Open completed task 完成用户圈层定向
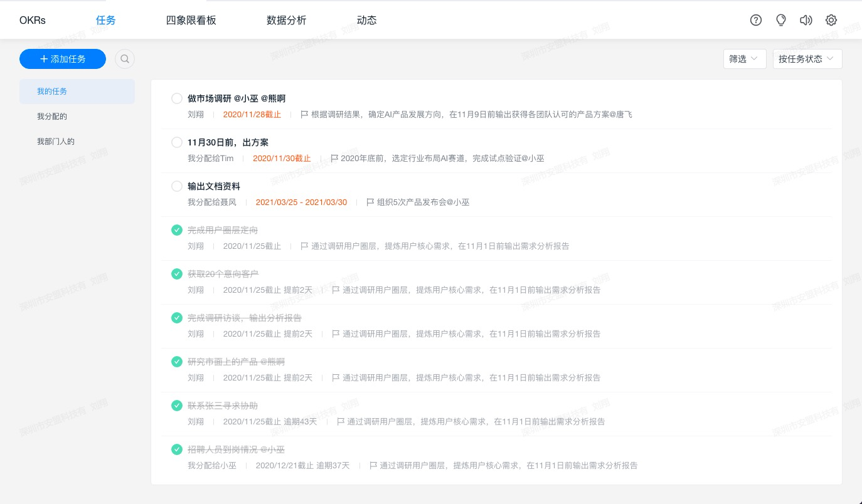 [x=223, y=230]
